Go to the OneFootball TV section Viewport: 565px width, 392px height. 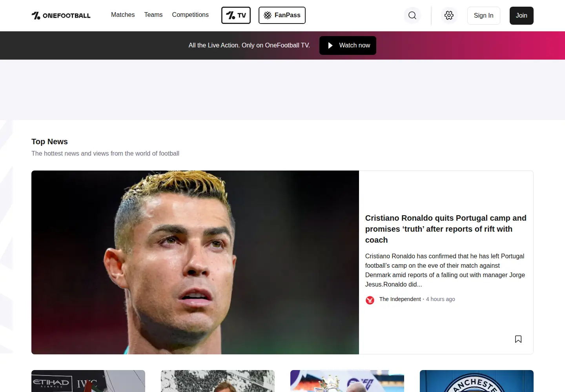tap(236, 15)
